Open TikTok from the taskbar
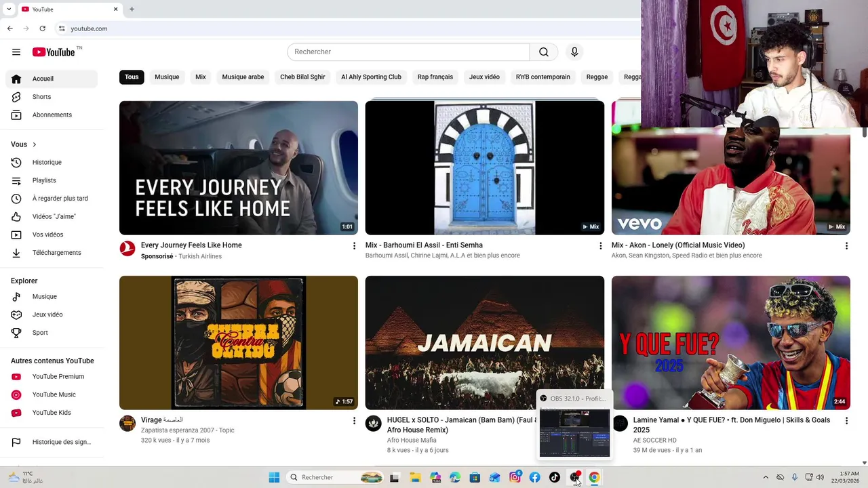The width and height of the screenshot is (868, 488). click(x=555, y=478)
